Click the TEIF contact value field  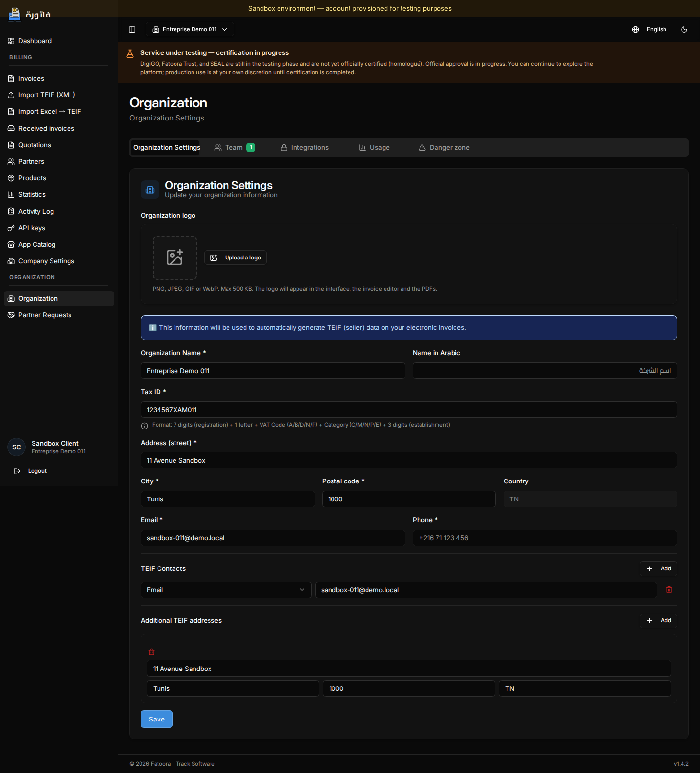[486, 590]
